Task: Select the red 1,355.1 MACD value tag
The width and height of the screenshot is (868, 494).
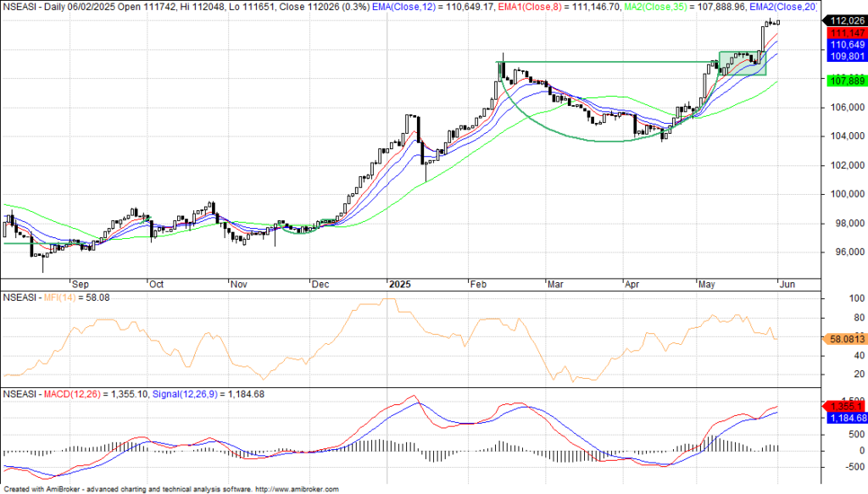Action: tap(844, 407)
